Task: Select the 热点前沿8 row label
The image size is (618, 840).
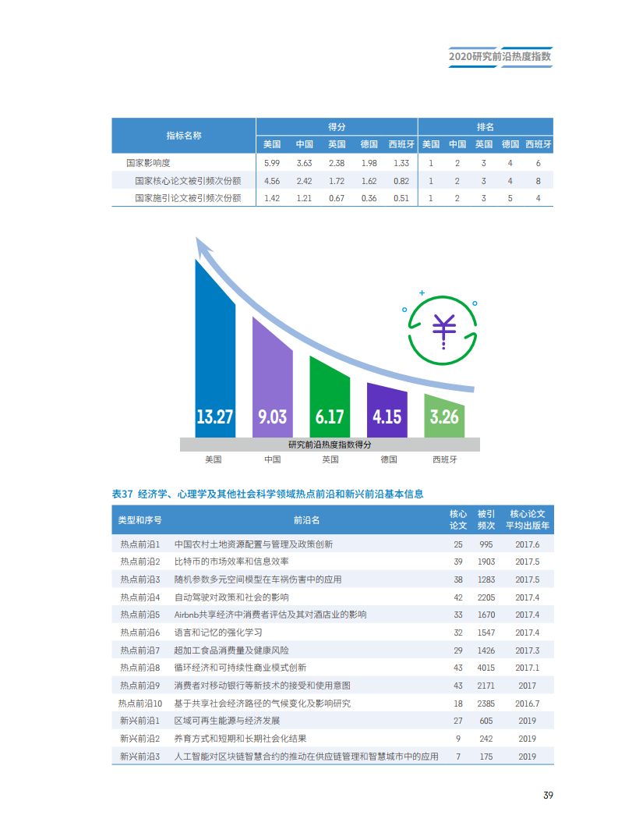Action: [140, 668]
